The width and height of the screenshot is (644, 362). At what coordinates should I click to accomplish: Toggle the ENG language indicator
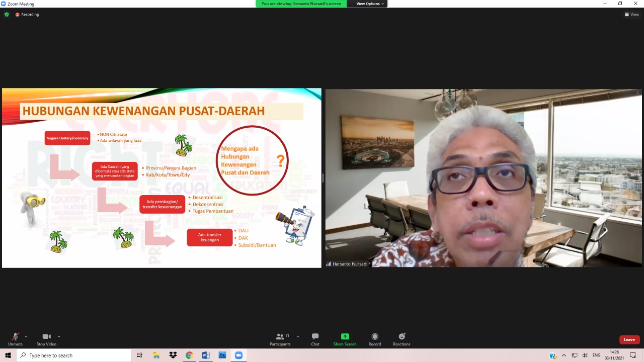597,355
